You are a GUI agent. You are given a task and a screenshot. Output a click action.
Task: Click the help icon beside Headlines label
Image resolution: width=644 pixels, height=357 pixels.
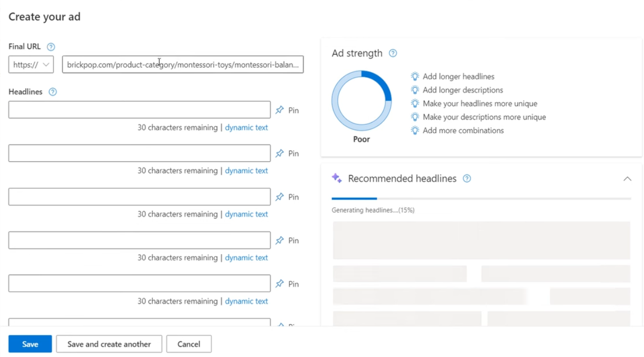tap(53, 92)
